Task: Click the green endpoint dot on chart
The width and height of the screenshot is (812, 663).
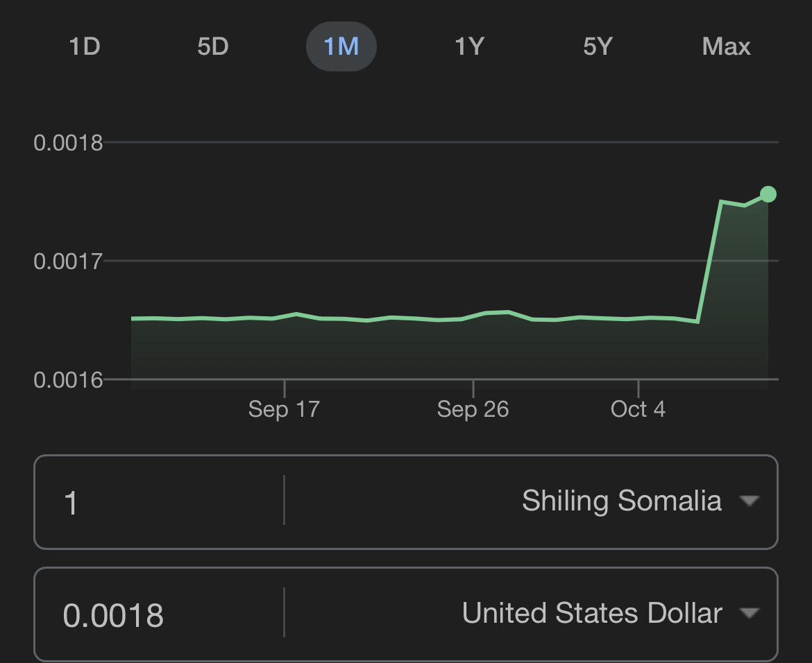Action: (768, 194)
